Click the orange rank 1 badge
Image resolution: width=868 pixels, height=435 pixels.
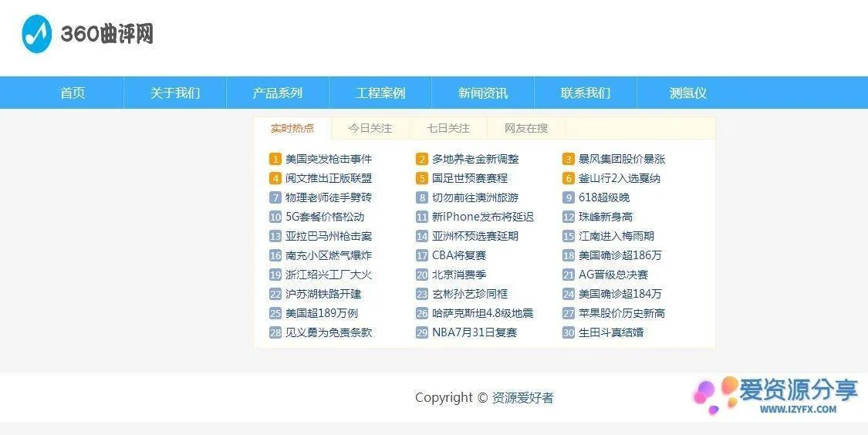pyautogui.click(x=275, y=160)
